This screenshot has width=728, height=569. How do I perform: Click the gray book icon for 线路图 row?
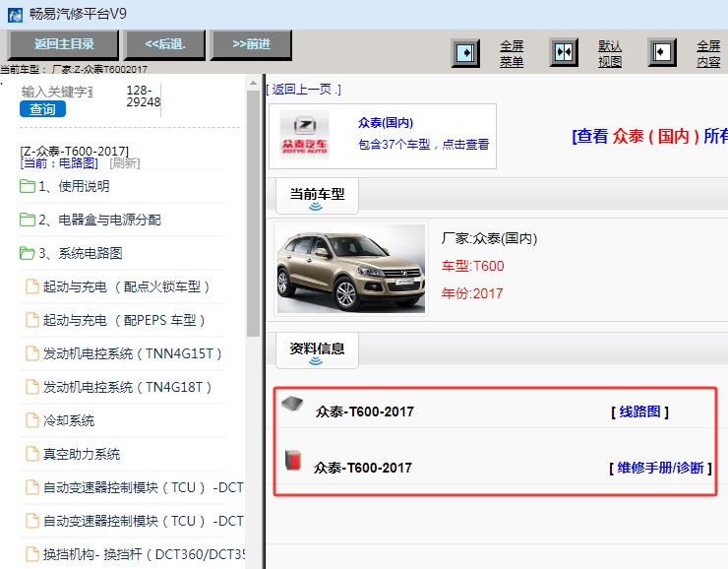pyautogui.click(x=292, y=405)
